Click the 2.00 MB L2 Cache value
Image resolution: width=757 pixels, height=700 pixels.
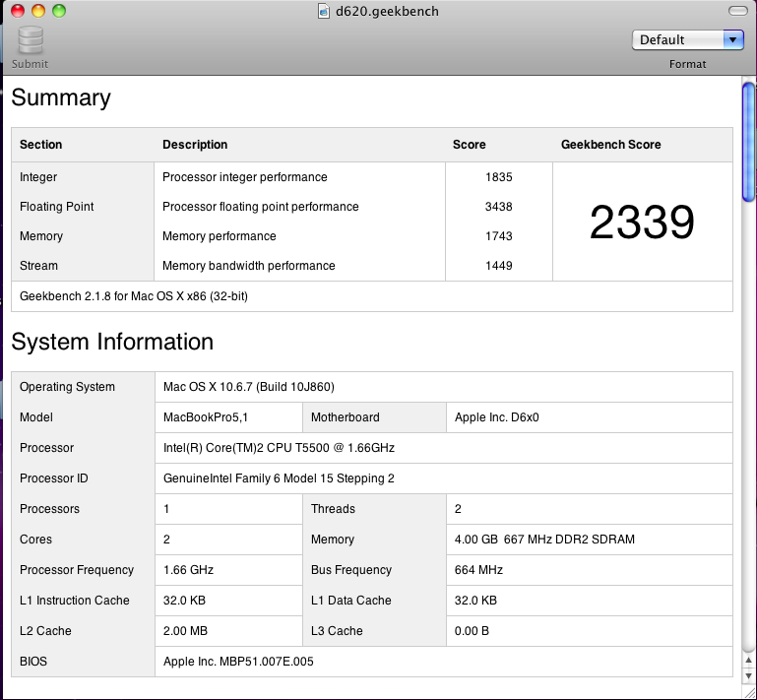pos(185,630)
